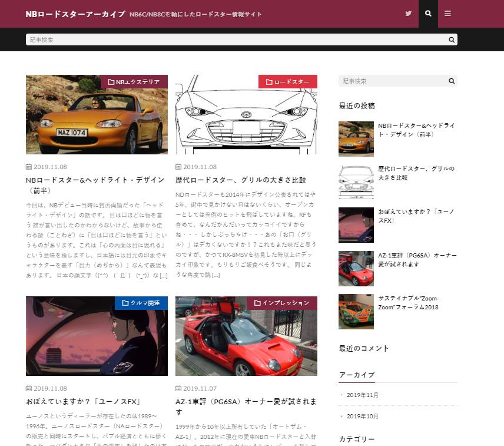
Task: Focus the sidebar 記事検索 search field
Action: (x=397, y=81)
